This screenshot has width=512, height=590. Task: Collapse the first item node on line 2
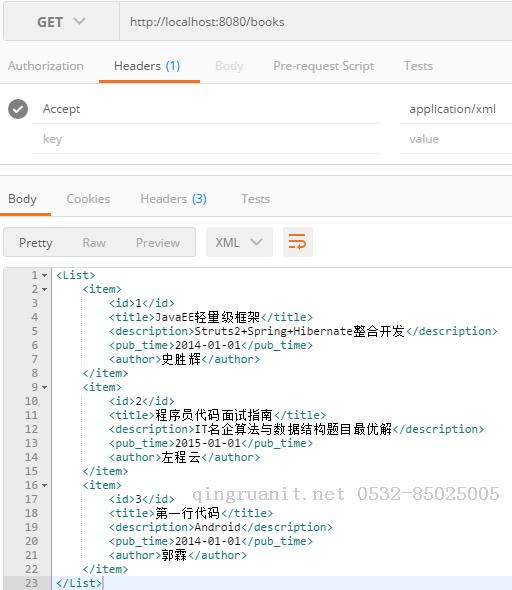(45, 289)
